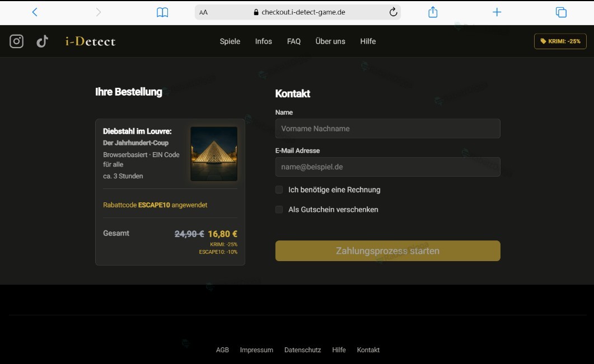This screenshot has width=594, height=364.
Task: Open Safari bookmarks book icon
Action: click(x=162, y=12)
